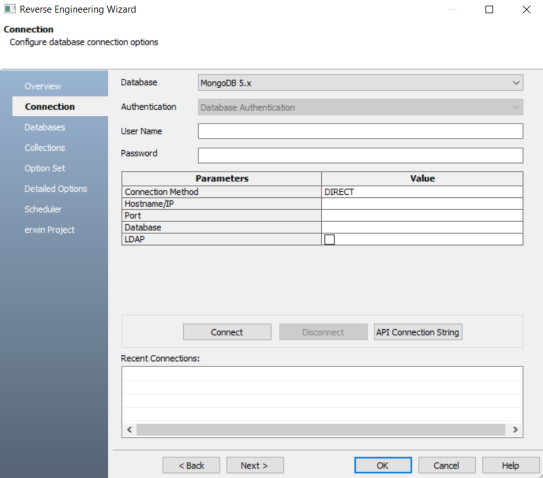Image resolution: width=543 pixels, height=478 pixels.
Task: Click the Disconnect button
Action: pyautogui.click(x=323, y=332)
